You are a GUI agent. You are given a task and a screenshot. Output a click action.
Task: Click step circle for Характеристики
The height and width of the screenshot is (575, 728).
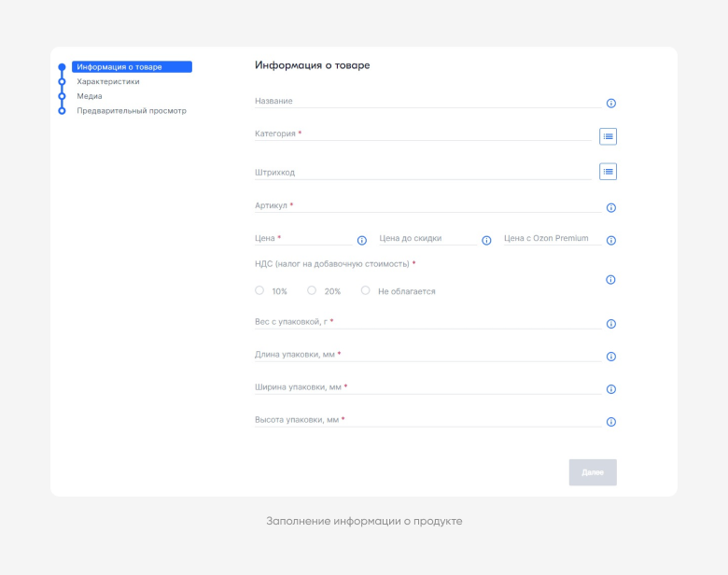tap(62, 82)
